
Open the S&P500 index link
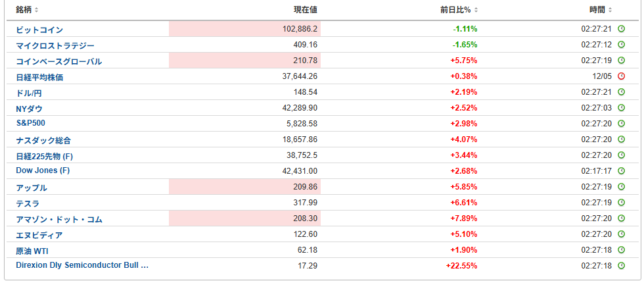(31, 123)
